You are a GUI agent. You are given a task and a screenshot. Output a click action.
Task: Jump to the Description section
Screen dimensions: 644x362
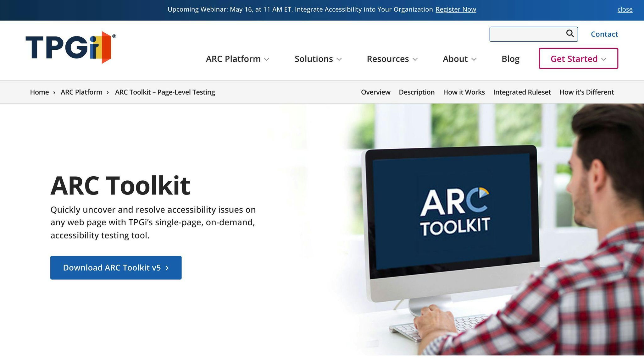417,92
